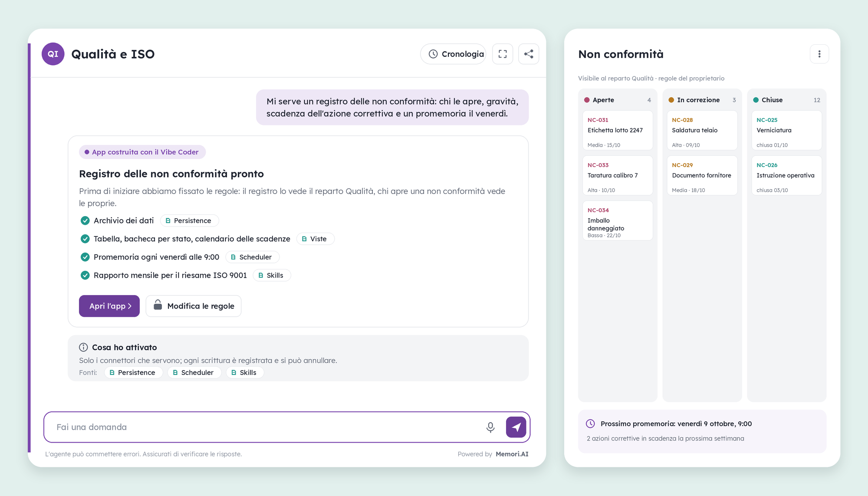Viewport: 868px width, 496px height.
Task: Click the Skills tag next to Rapporto mensile
Action: pyautogui.click(x=272, y=275)
